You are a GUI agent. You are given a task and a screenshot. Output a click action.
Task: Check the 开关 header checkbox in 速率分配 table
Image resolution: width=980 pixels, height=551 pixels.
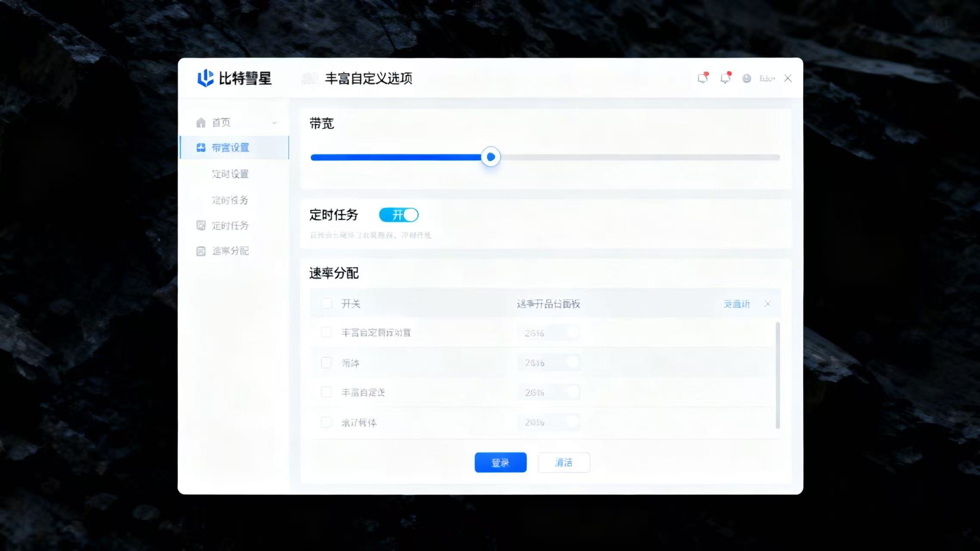coord(326,303)
